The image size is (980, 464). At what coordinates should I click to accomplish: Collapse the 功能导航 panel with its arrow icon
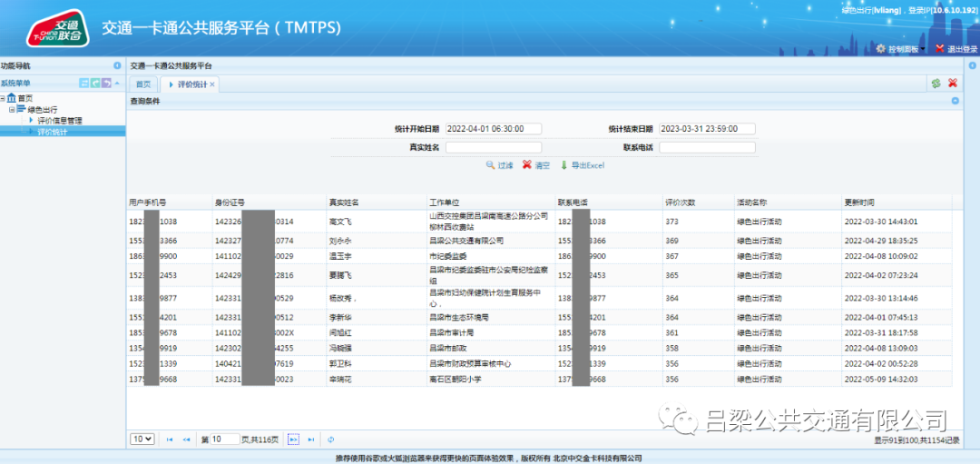coord(117,65)
